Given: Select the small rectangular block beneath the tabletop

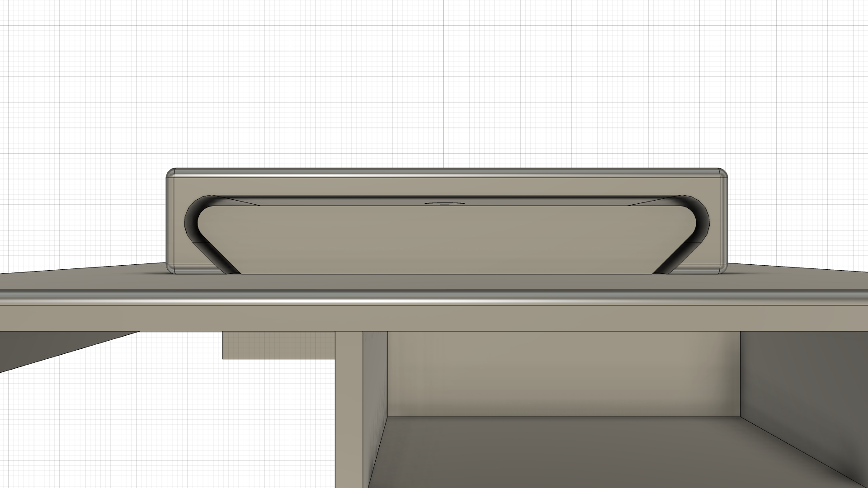Looking at the screenshot, I should click(278, 346).
